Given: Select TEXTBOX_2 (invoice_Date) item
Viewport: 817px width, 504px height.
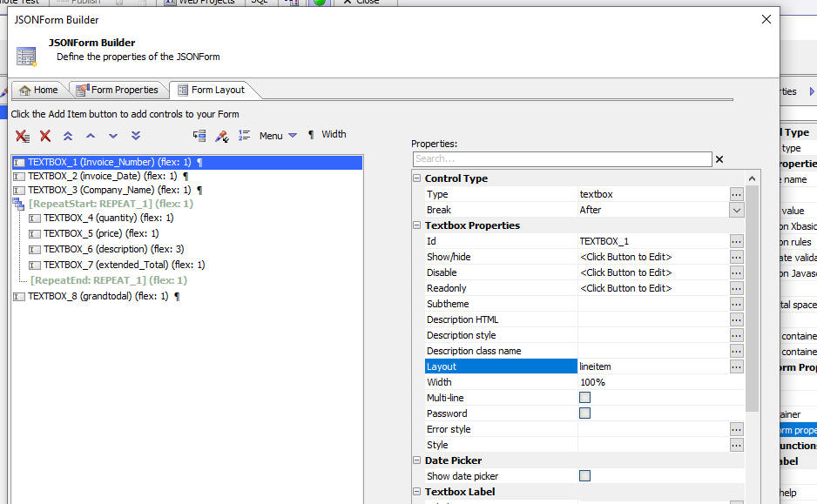Looking at the screenshot, I should [102, 176].
